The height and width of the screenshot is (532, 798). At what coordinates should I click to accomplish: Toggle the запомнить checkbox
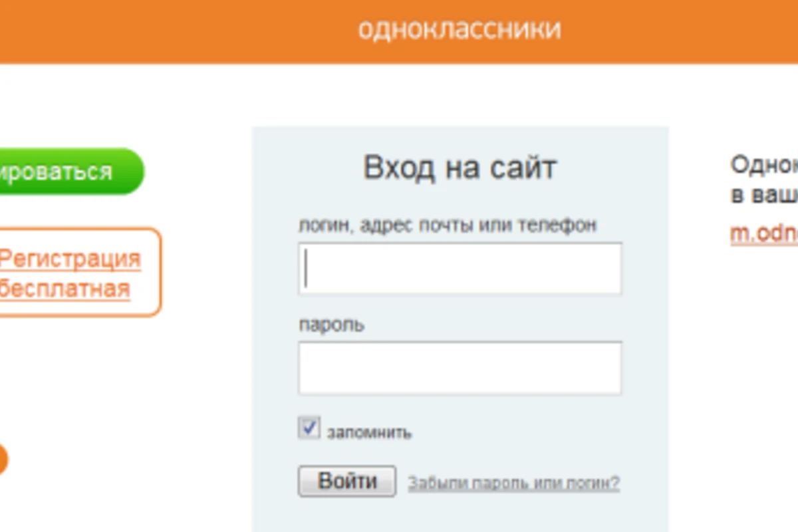pos(309,428)
